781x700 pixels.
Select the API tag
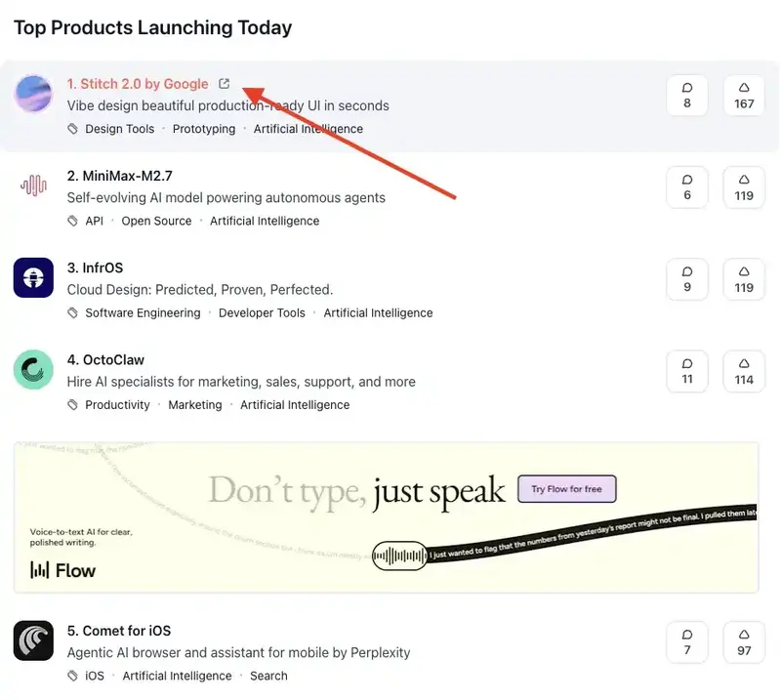(94, 221)
